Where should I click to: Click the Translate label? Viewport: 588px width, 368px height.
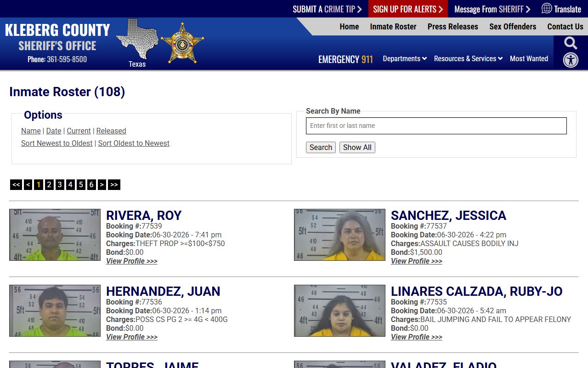pyautogui.click(x=567, y=9)
